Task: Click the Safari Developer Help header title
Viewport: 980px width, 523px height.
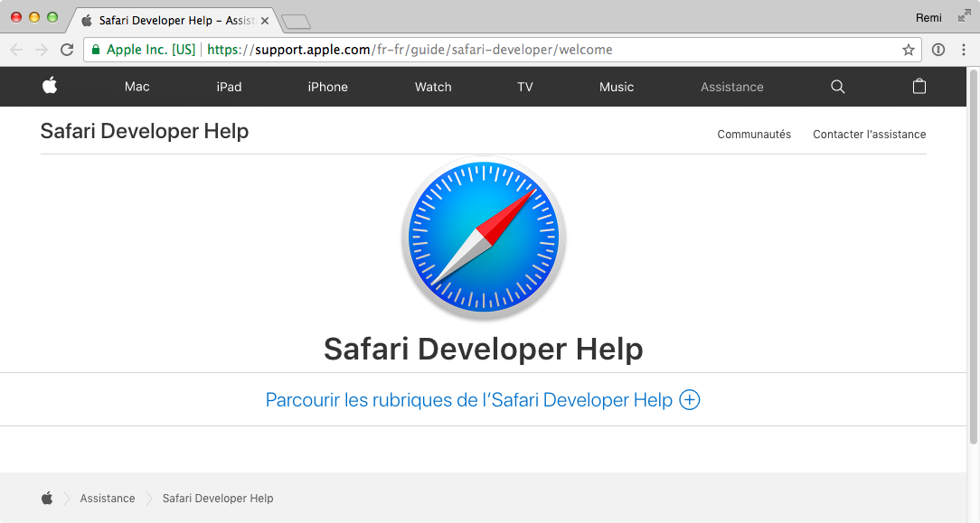Action: pos(145,131)
